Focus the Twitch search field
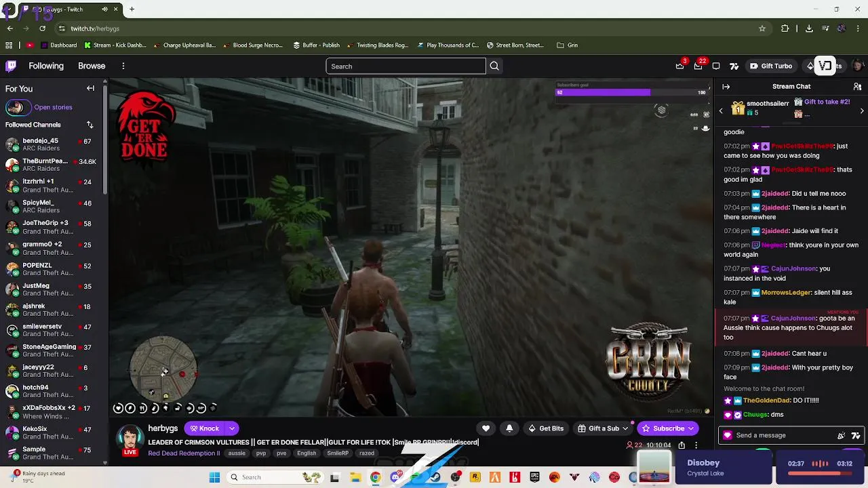 406,66
